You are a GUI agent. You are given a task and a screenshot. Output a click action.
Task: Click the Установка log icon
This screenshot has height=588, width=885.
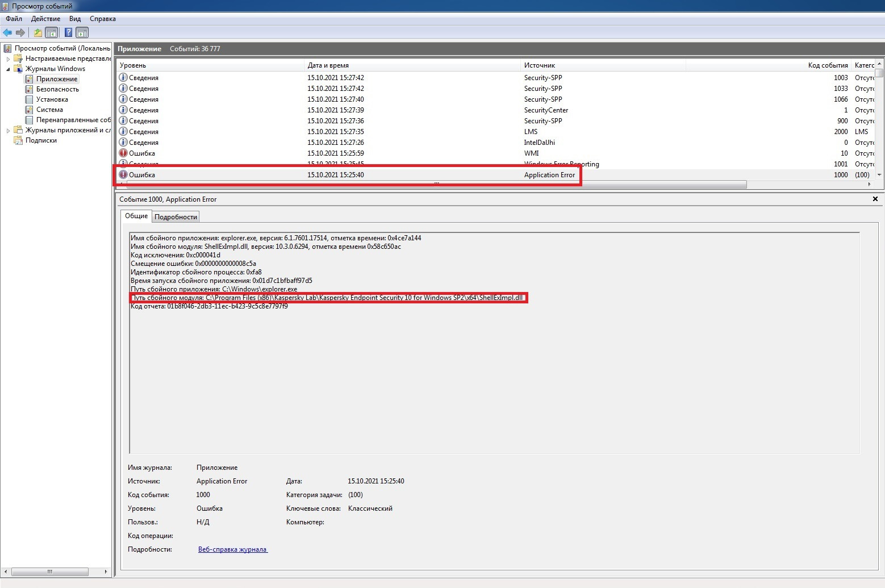(29, 99)
